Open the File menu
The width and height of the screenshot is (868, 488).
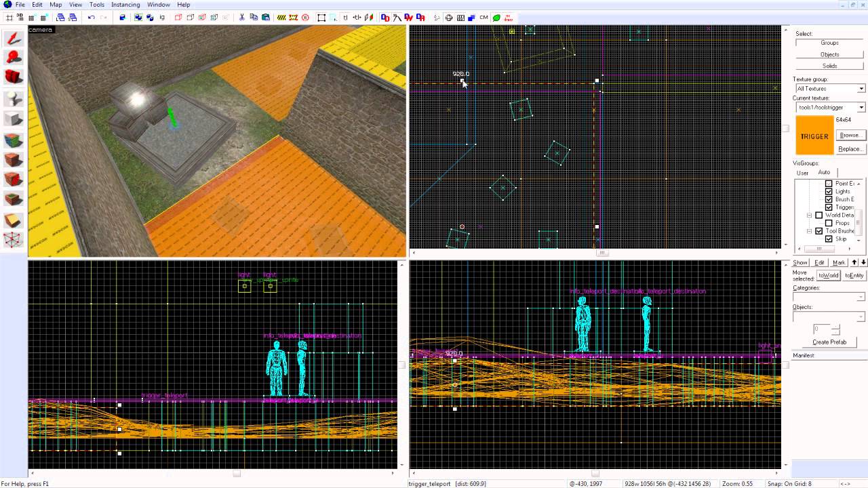(x=20, y=5)
